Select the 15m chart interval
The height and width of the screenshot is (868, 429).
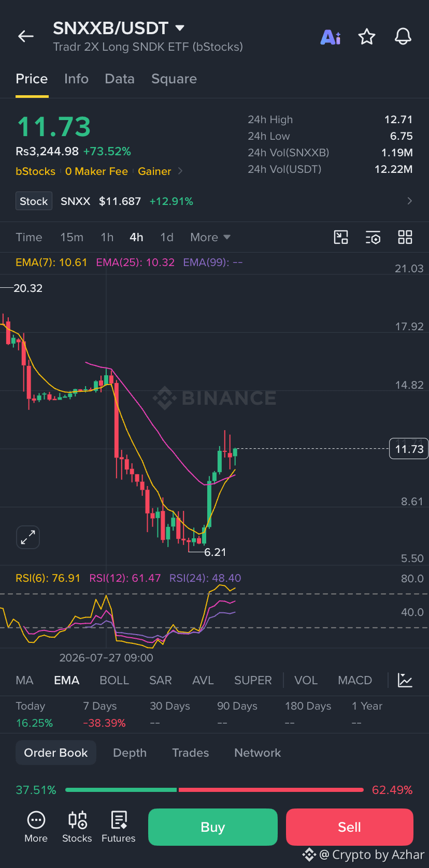[71, 237]
